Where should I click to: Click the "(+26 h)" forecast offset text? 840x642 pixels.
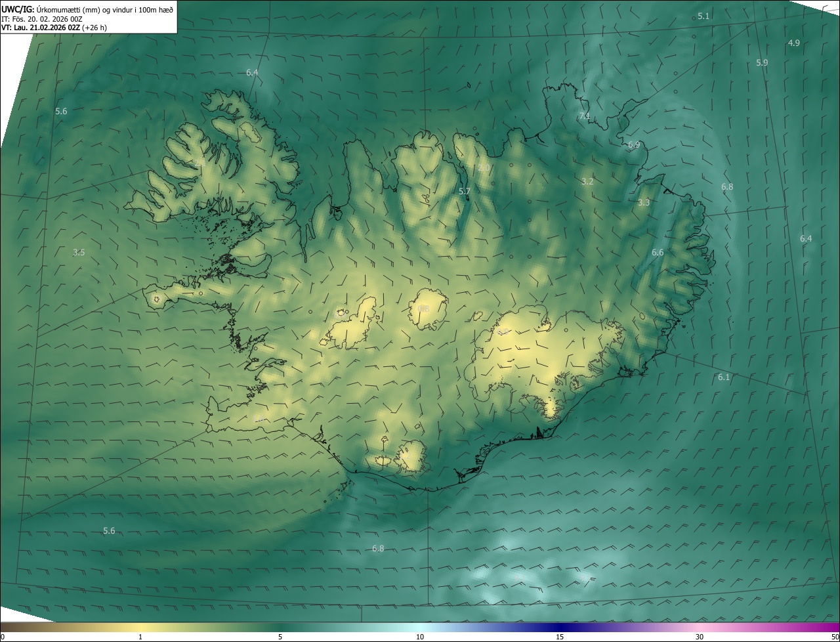(94, 28)
